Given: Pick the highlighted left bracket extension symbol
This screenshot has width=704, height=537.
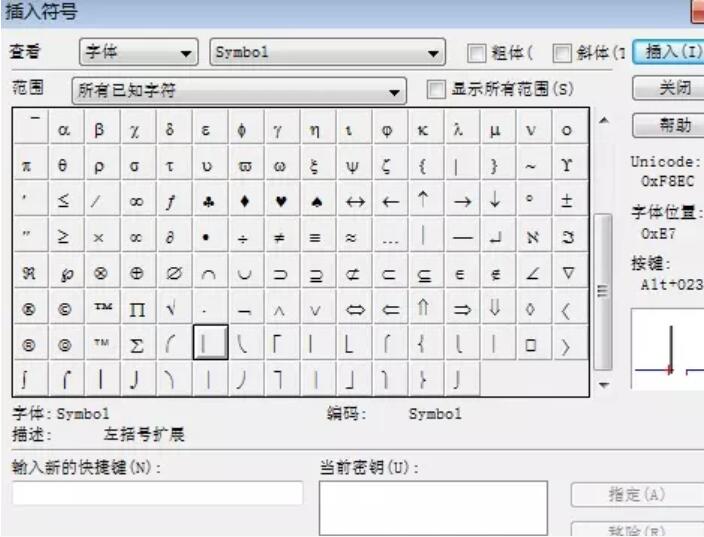Looking at the screenshot, I should point(210,342).
